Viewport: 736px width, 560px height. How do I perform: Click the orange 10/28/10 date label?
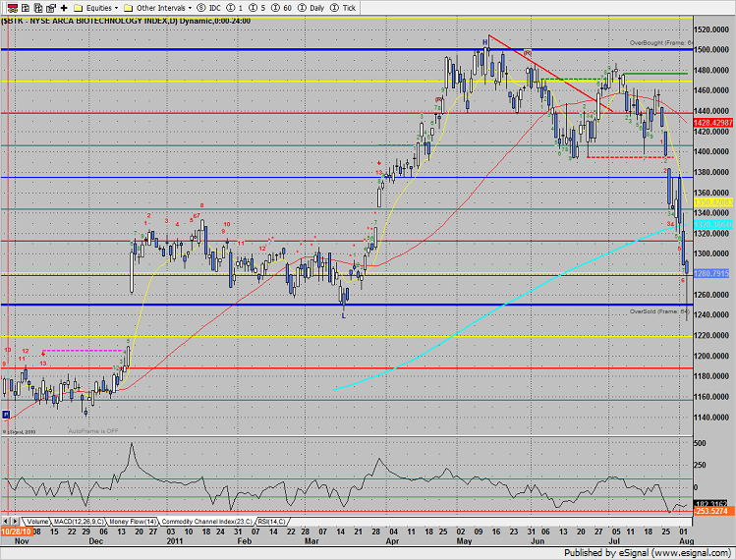click(17, 532)
